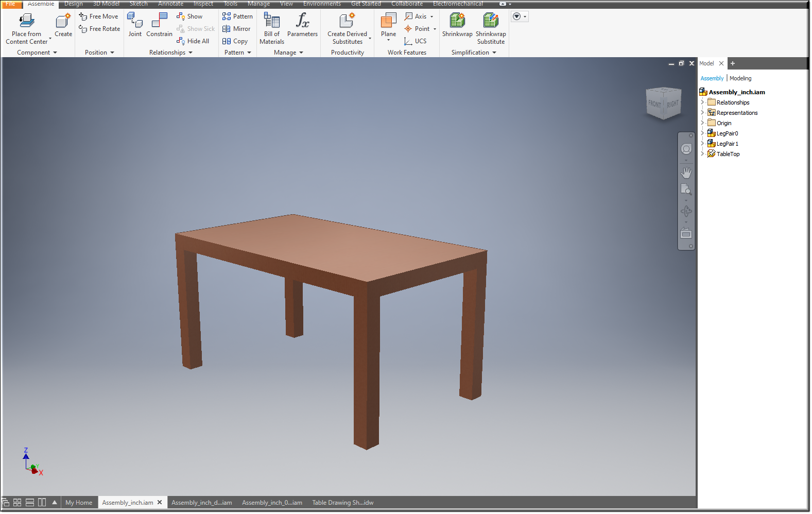Click Create Derived Substitutes
The image size is (812, 514).
tap(347, 28)
